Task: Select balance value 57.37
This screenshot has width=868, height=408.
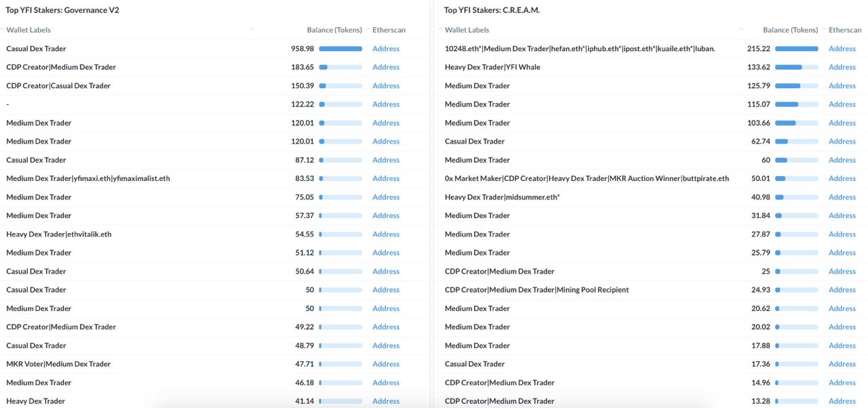Action: [x=304, y=216]
